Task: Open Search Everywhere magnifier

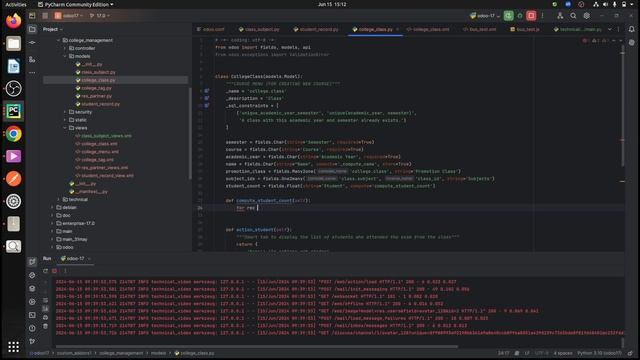Action: click(x=573, y=16)
